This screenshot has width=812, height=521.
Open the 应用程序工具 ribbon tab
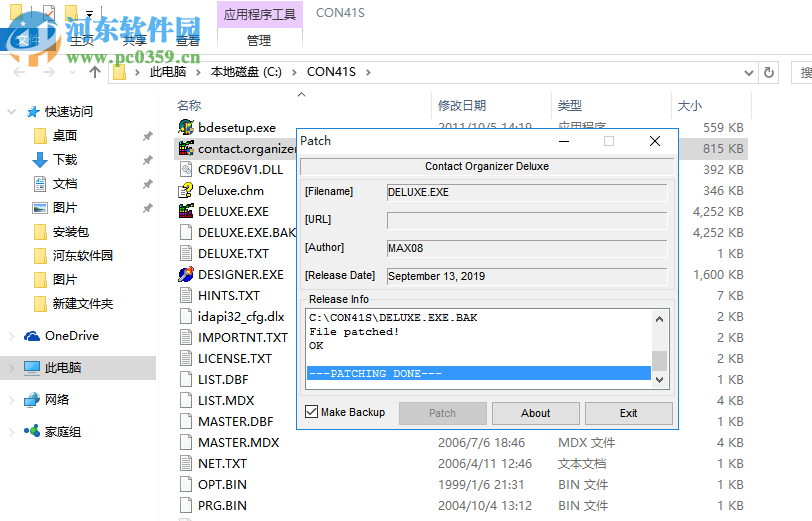[259, 14]
